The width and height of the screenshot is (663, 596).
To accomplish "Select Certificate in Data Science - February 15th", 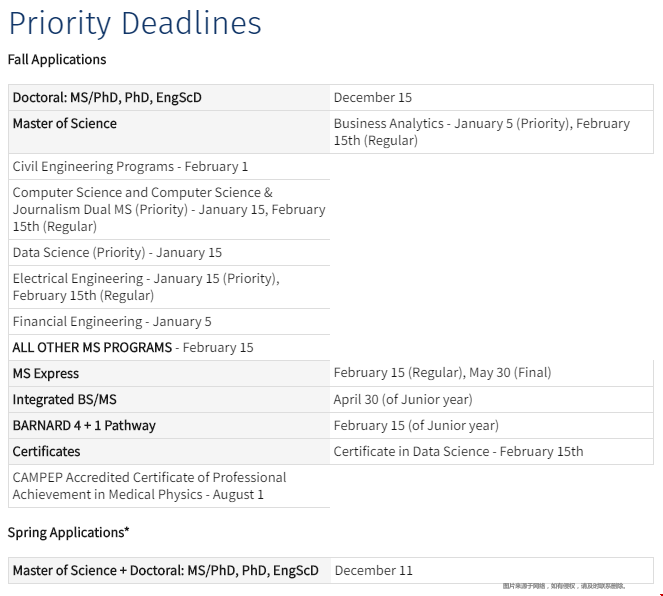I will [458, 451].
